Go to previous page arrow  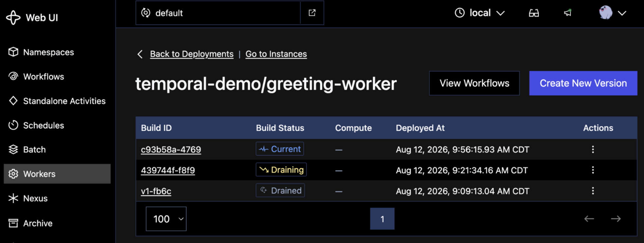tap(589, 219)
